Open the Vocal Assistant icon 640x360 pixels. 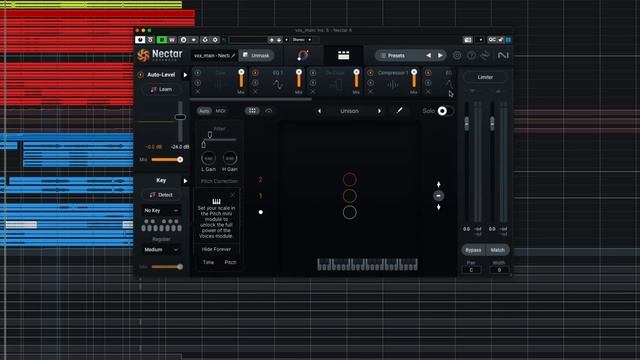[x=302, y=56]
